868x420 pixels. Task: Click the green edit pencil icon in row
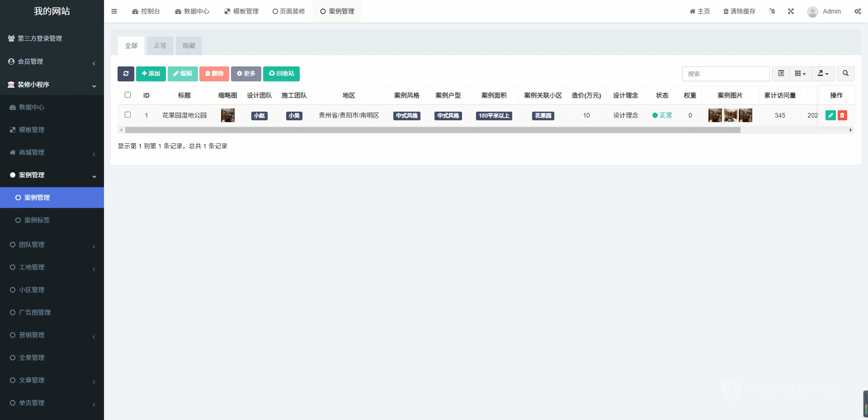[x=830, y=115]
